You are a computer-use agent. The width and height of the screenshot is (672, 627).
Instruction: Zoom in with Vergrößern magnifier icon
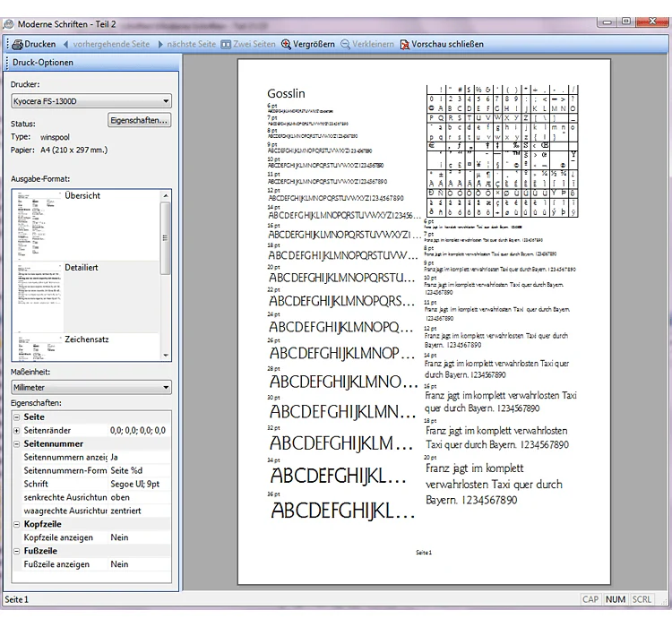[286, 44]
